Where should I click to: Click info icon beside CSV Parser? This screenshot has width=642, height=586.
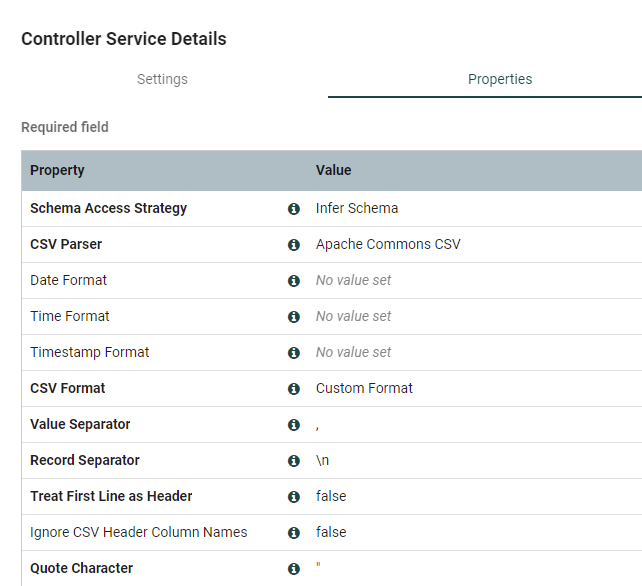(294, 245)
